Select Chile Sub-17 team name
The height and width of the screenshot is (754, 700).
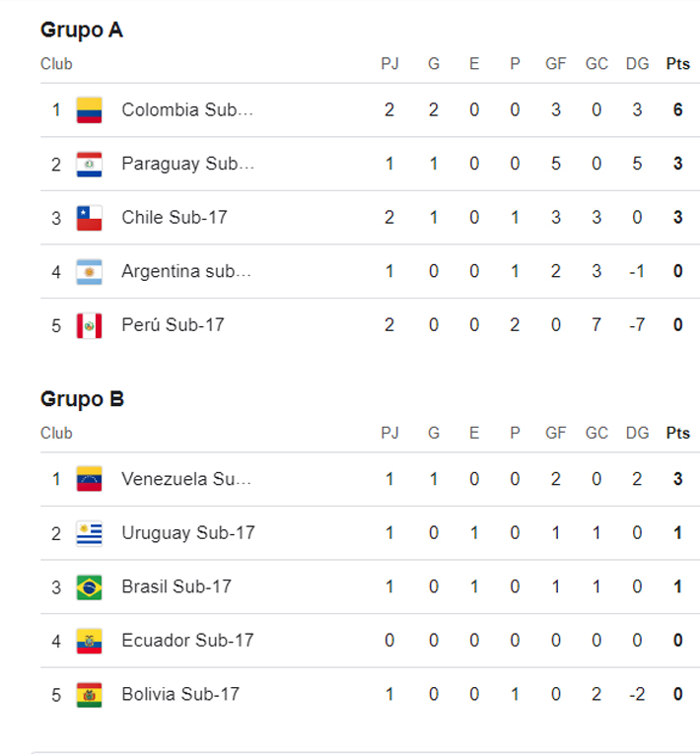[x=175, y=217]
